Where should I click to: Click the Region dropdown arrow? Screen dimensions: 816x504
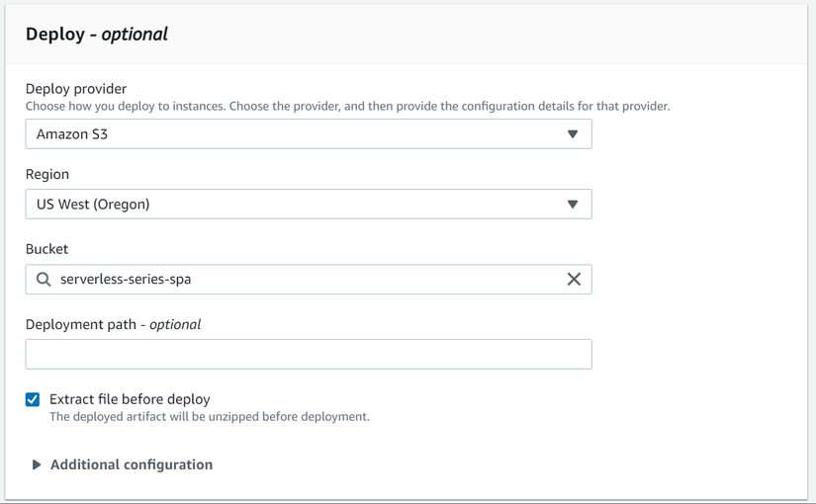573,205
